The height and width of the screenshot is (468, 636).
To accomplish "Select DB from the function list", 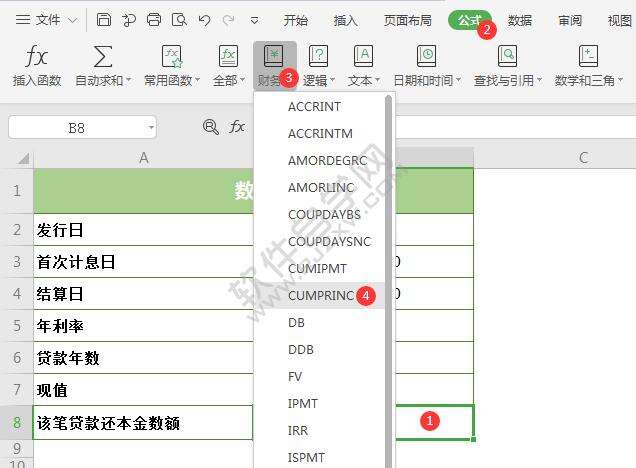I will pyautogui.click(x=320, y=322).
